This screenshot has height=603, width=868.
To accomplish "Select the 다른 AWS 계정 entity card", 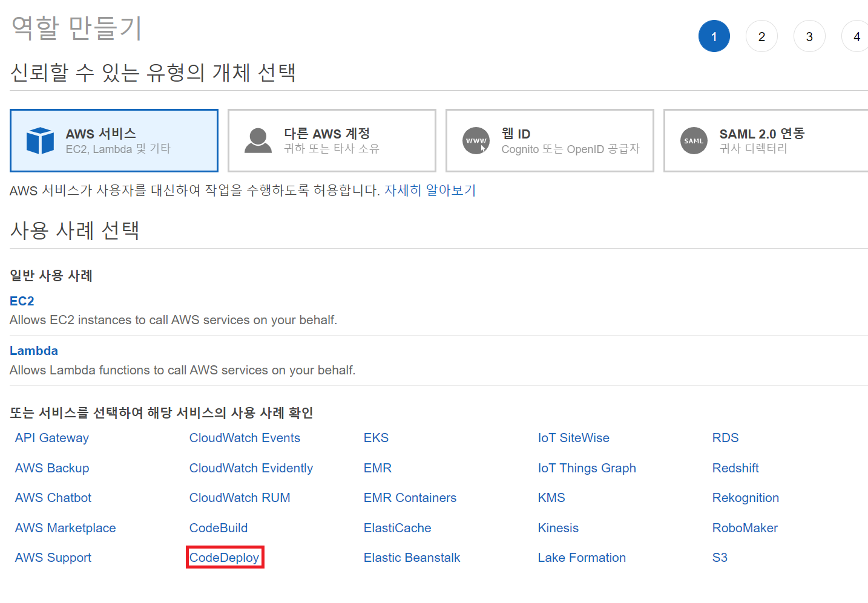I will click(332, 141).
